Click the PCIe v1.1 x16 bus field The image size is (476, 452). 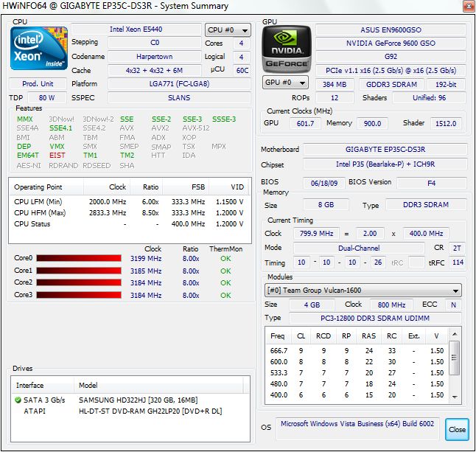(x=391, y=71)
